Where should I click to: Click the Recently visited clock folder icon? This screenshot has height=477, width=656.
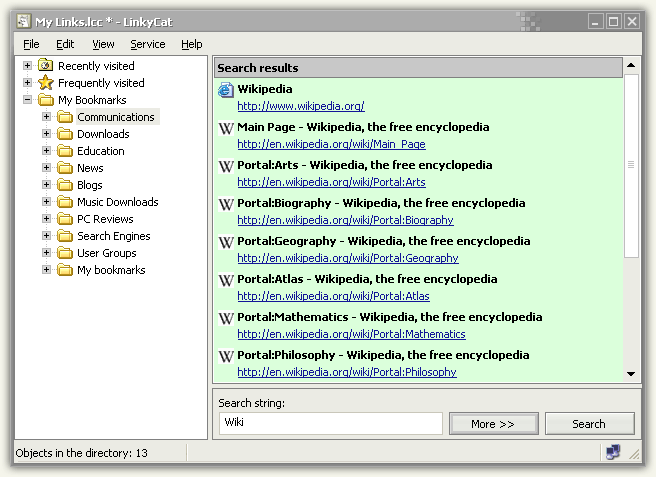pos(46,65)
